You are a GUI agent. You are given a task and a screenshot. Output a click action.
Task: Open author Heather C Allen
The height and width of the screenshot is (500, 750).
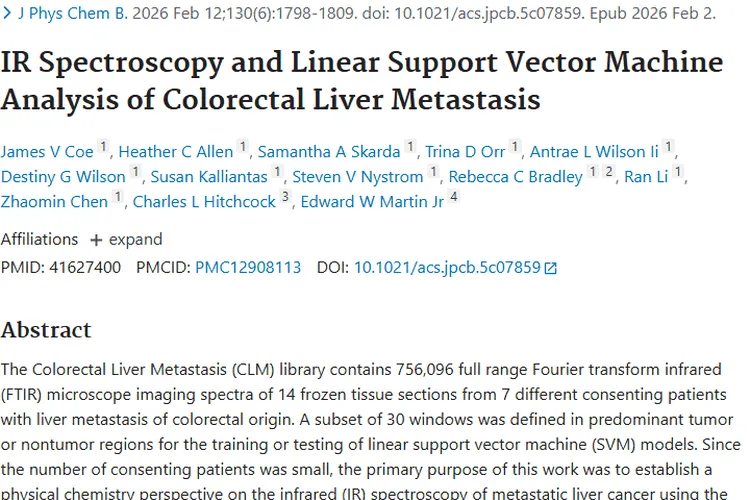[x=175, y=152]
